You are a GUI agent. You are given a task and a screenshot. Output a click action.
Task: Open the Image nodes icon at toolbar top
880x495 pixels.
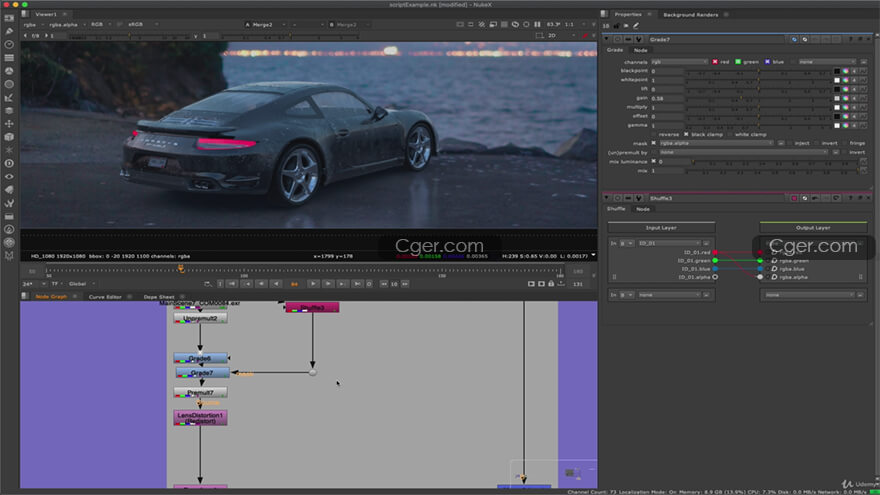click(x=9, y=18)
